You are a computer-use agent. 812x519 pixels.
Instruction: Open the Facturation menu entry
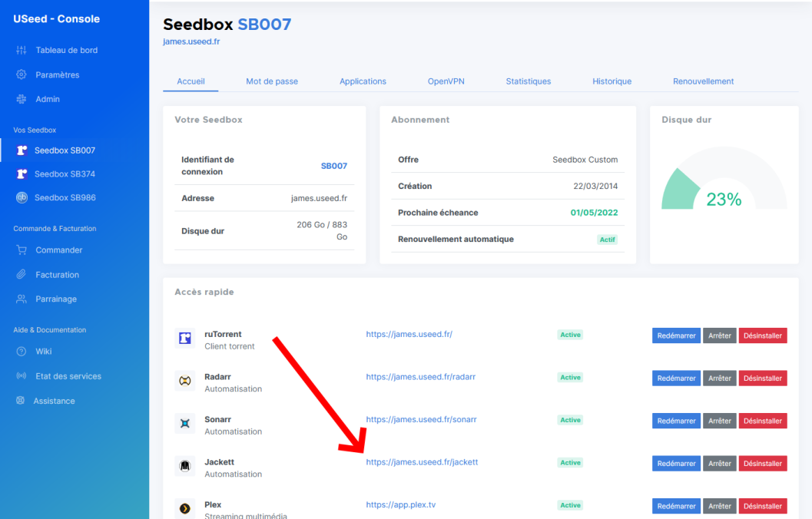(57, 275)
